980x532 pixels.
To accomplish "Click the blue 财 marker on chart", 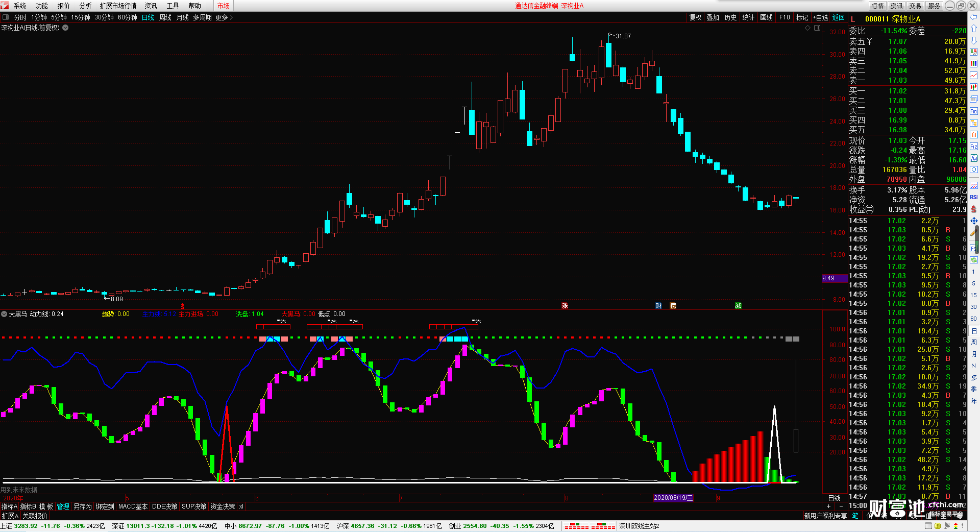I will [x=658, y=306].
